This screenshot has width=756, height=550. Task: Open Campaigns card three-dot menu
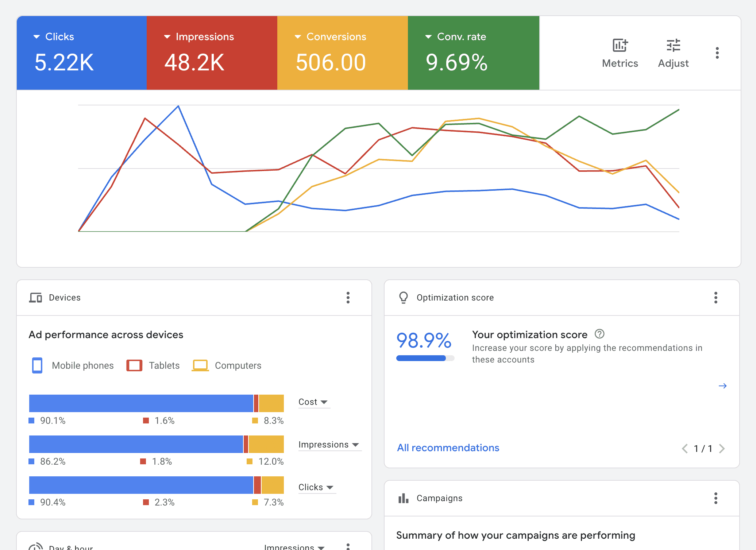pos(715,498)
